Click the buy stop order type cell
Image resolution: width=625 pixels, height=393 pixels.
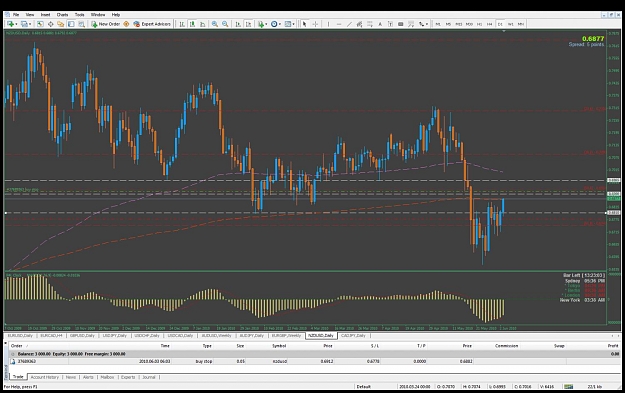point(204,362)
